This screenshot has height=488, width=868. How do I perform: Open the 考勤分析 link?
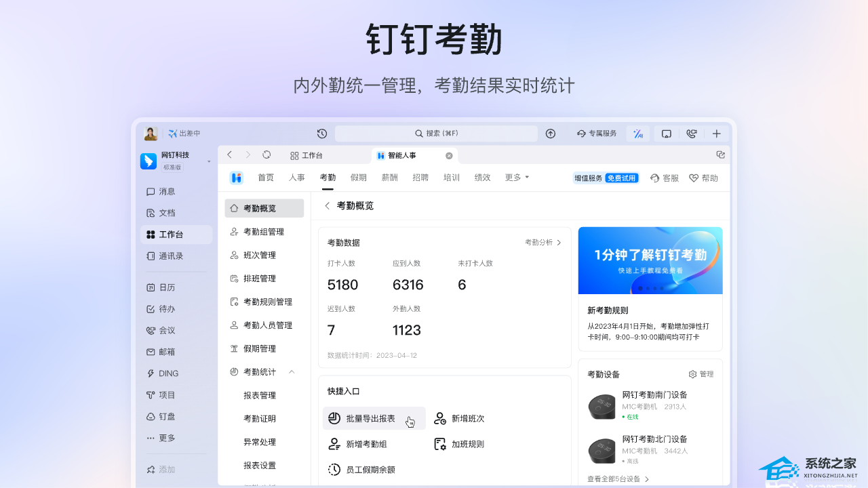pyautogui.click(x=542, y=243)
